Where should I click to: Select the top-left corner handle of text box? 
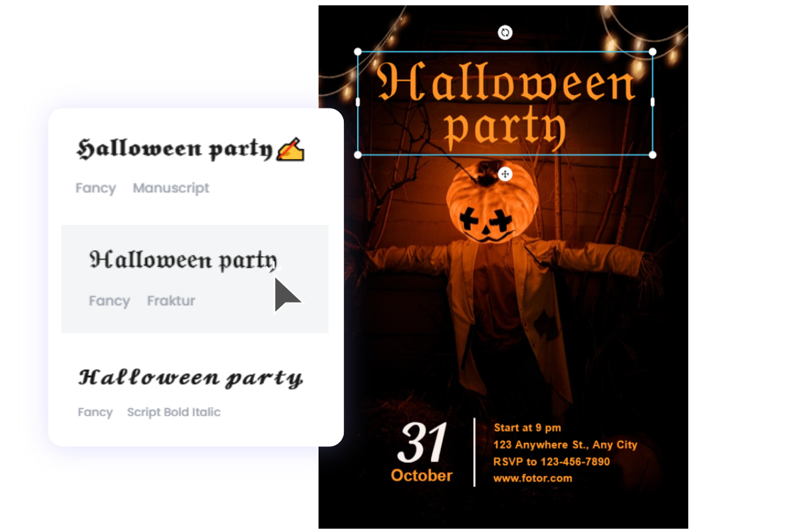pos(358,51)
